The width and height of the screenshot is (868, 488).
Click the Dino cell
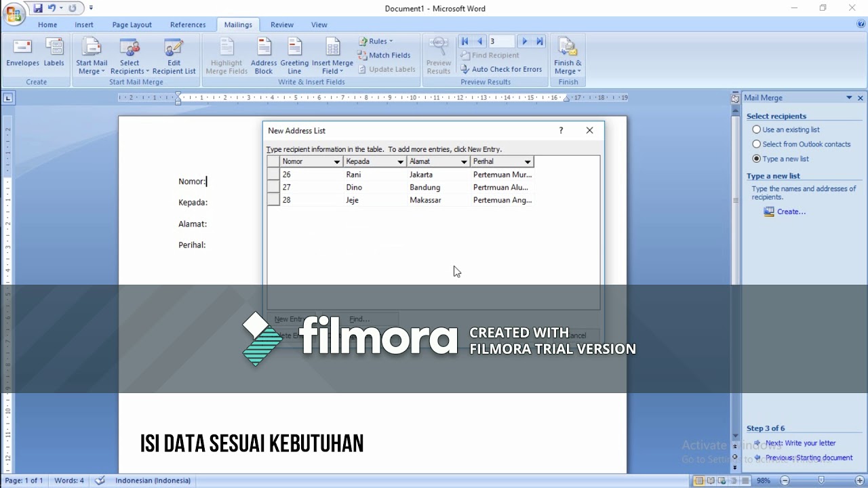(x=374, y=187)
